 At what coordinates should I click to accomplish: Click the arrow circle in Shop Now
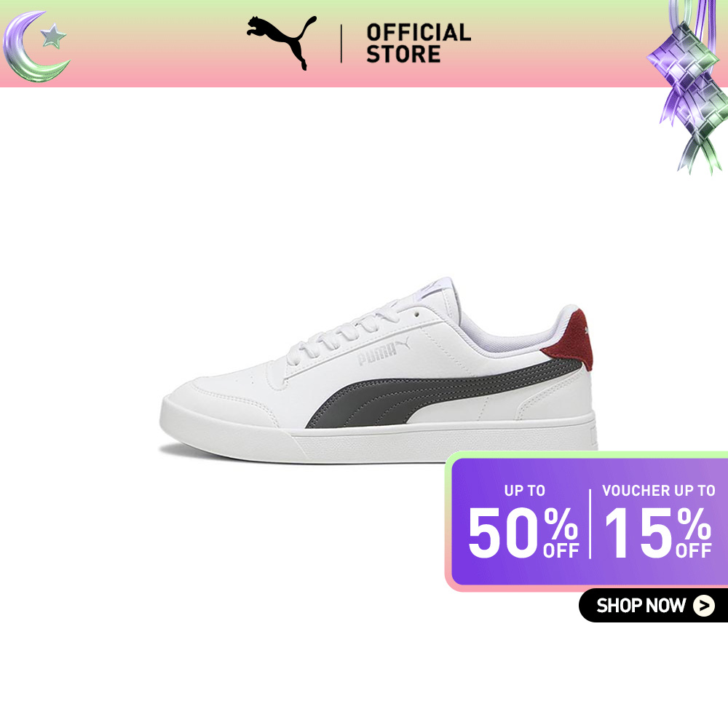[x=704, y=606]
